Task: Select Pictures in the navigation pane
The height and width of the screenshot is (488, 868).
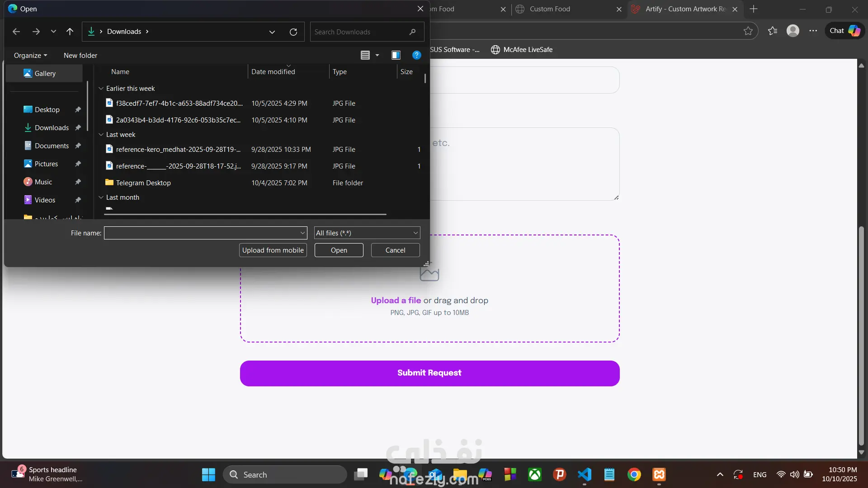Action: [46, 164]
